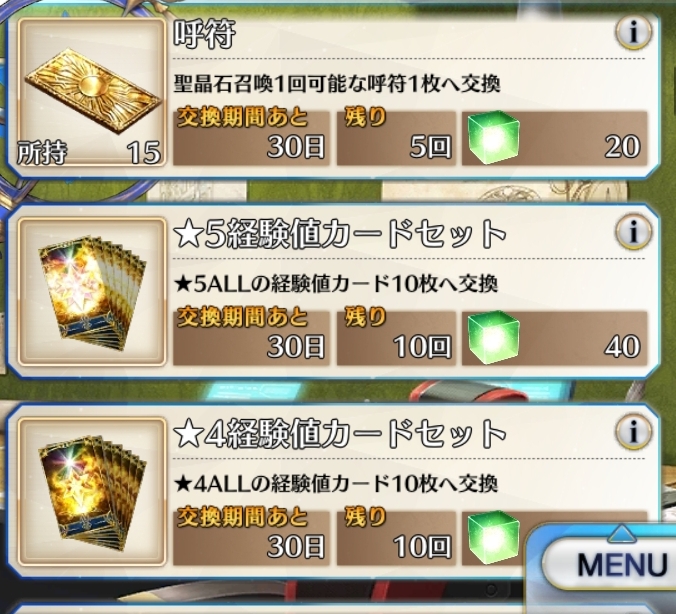This screenshot has height=614, width=676.
Task: Click 残り 5回 remaining count
Action: (396, 138)
